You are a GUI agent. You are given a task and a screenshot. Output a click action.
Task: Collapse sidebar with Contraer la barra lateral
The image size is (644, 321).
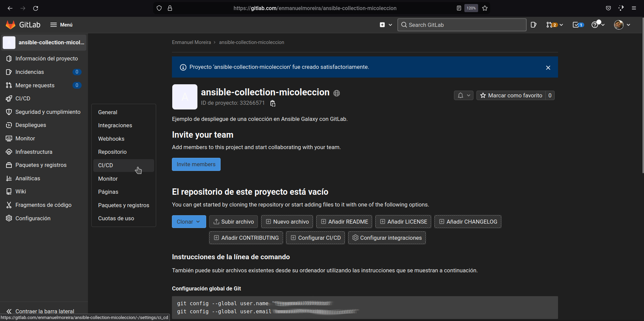click(44, 311)
